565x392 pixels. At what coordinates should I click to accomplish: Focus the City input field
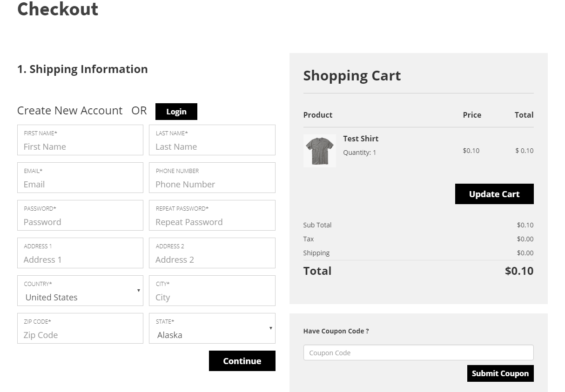tap(212, 297)
